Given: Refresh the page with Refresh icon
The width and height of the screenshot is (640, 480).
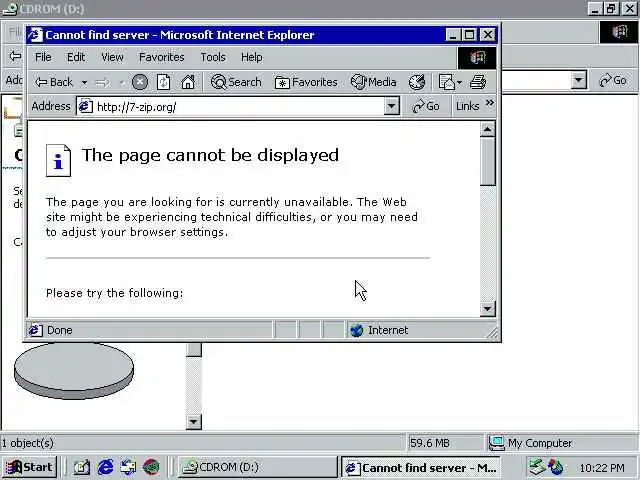Looking at the screenshot, I should [163, 82].
